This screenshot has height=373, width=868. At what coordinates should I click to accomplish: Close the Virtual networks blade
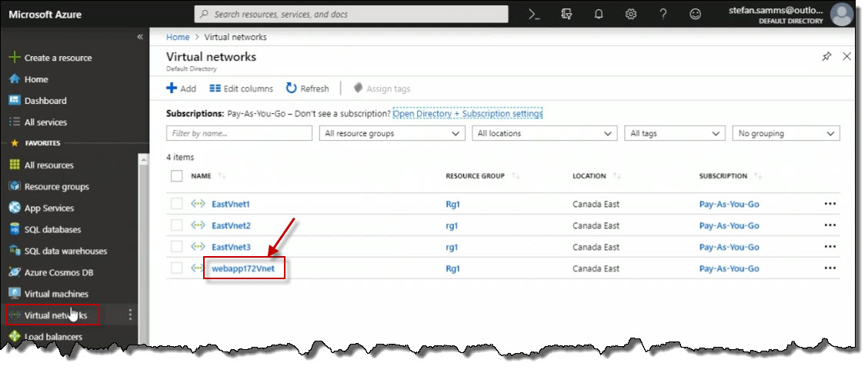[846, 56]
